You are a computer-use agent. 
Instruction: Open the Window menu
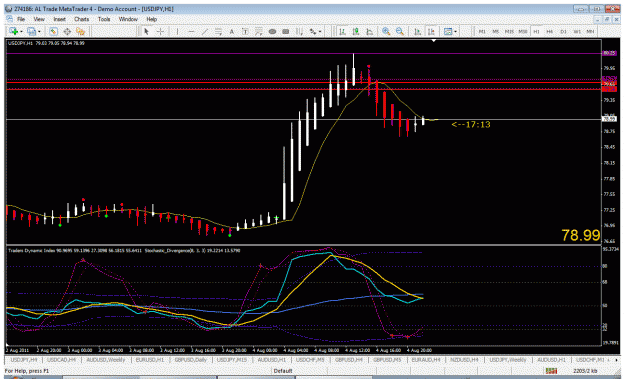(128, 19)
